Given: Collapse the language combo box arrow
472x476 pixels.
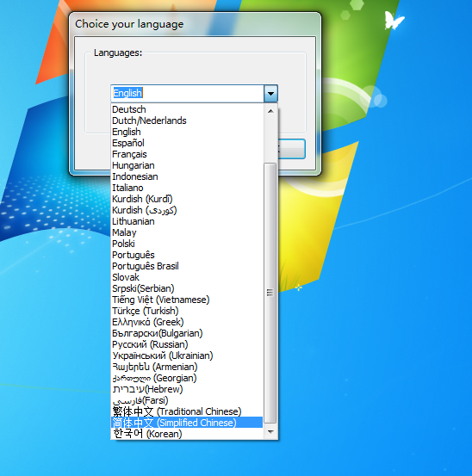Looking at the screenshot, I should coord(270,93).
